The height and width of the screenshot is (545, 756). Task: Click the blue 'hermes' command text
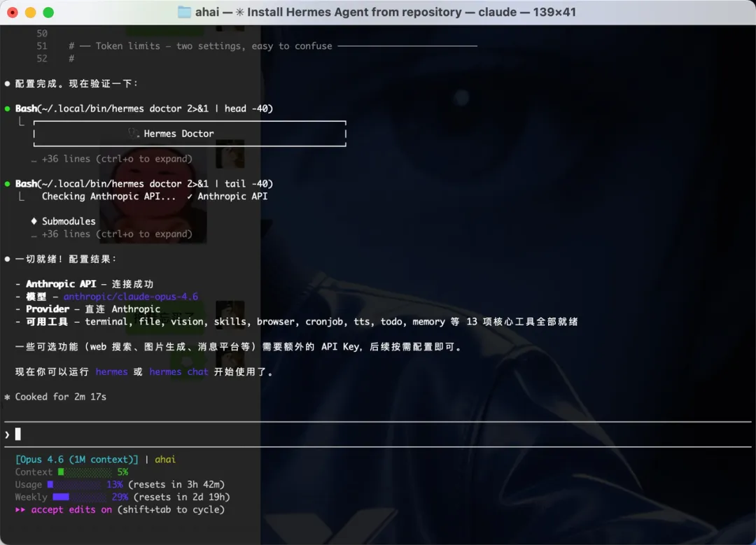pyautogui.click(x=111, y=371)
